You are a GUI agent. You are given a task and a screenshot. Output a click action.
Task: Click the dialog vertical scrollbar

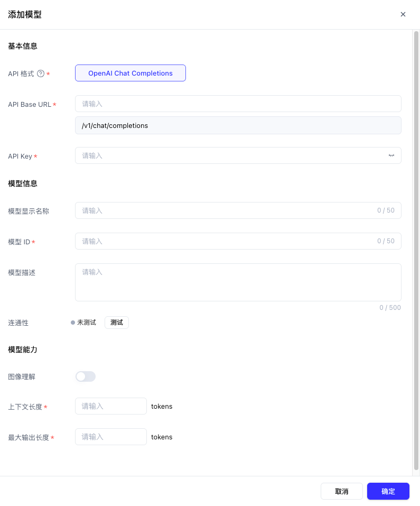pyautogui.click(x=416, y=251)
